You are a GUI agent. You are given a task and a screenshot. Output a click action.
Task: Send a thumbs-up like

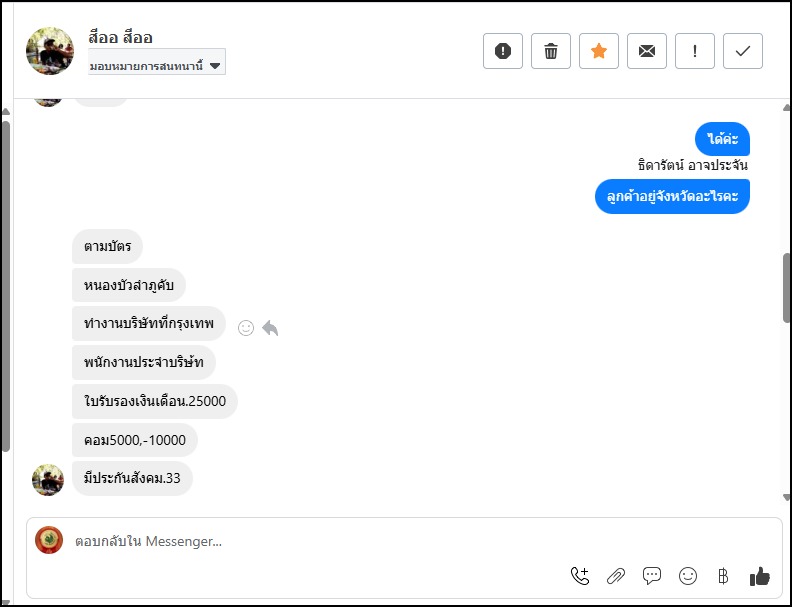point(760,575)
